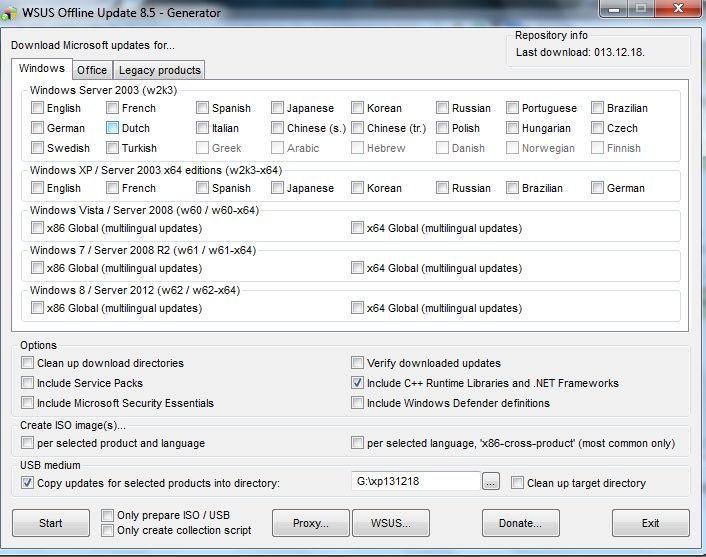Enable Include Microsoft Security Essentials
The height and width of the screenshot is (557, 706).
(27, 403)
